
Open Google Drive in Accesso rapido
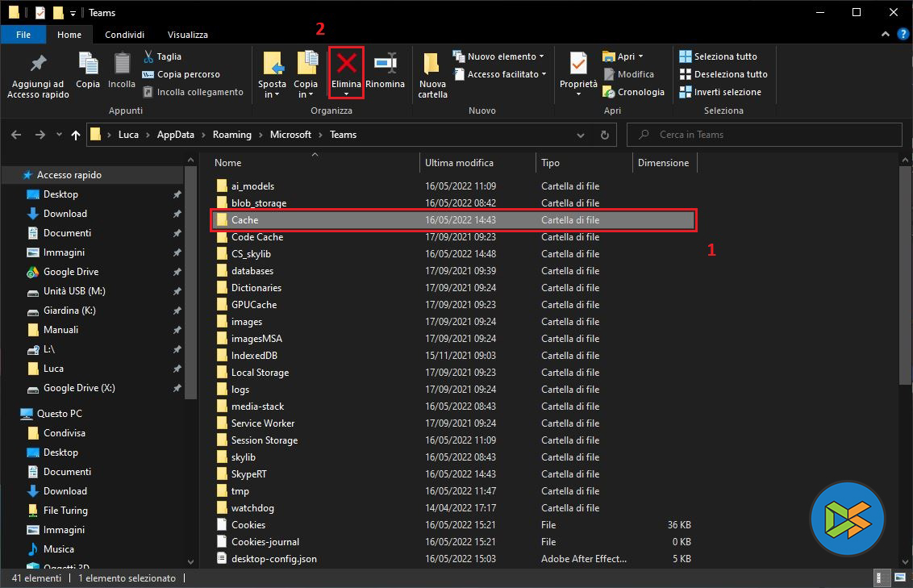click(71, 272)
